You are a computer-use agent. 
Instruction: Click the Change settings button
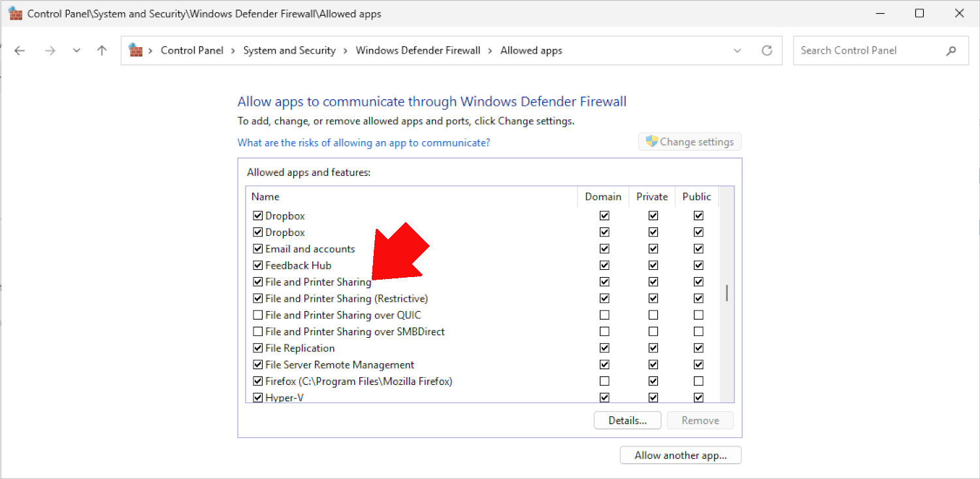pos(690,142)
